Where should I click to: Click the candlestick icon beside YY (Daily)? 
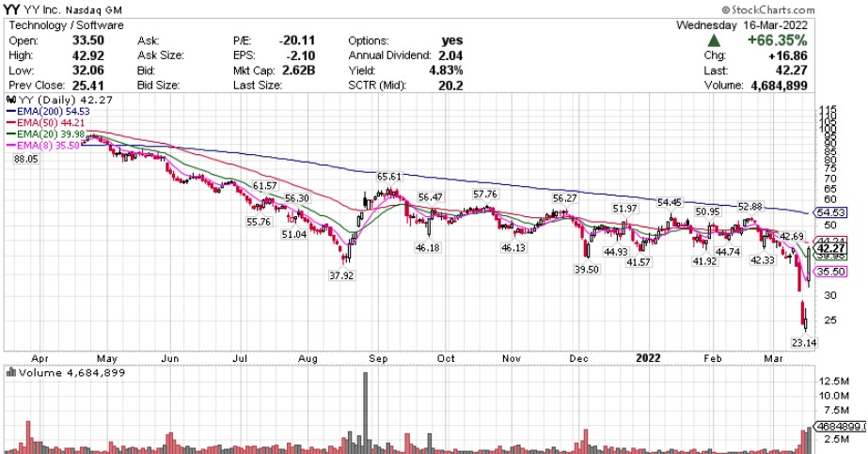[x=11, y=100]
